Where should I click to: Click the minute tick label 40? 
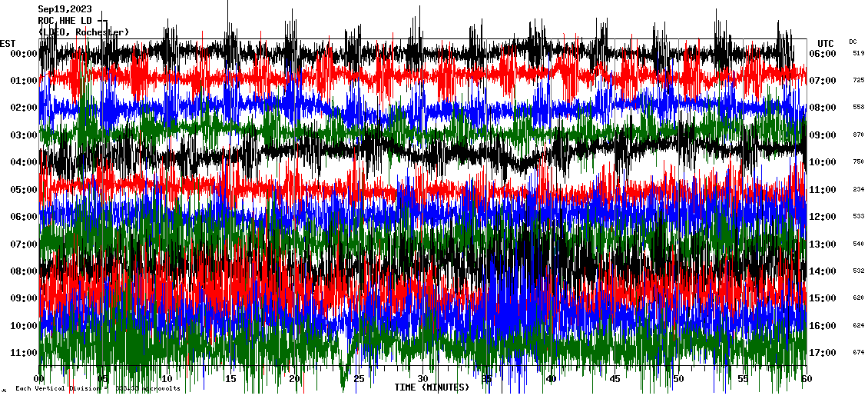click(x=551, y=379)
